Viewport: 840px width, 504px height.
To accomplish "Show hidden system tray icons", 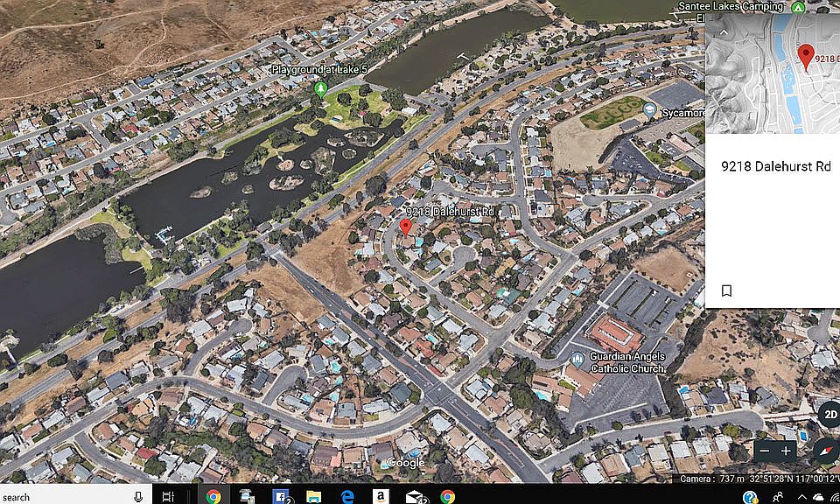I will click(802, 497).
